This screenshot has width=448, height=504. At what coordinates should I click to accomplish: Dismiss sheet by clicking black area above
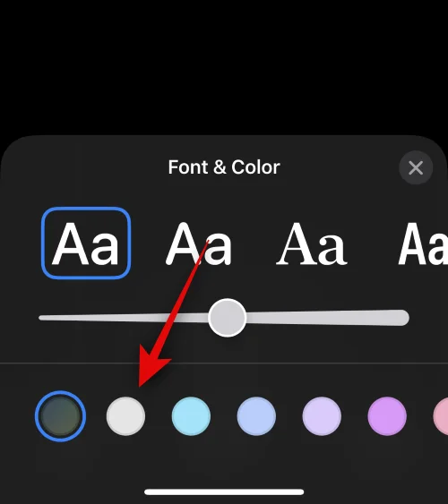pos(224,66)
